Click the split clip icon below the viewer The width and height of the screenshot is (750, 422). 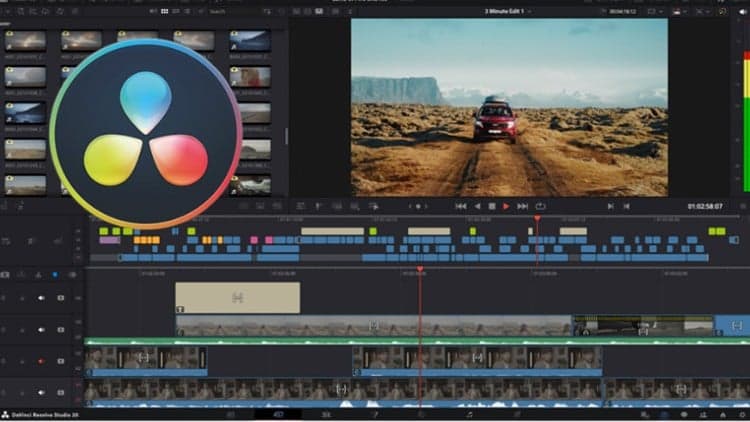(x=317, y=206)
